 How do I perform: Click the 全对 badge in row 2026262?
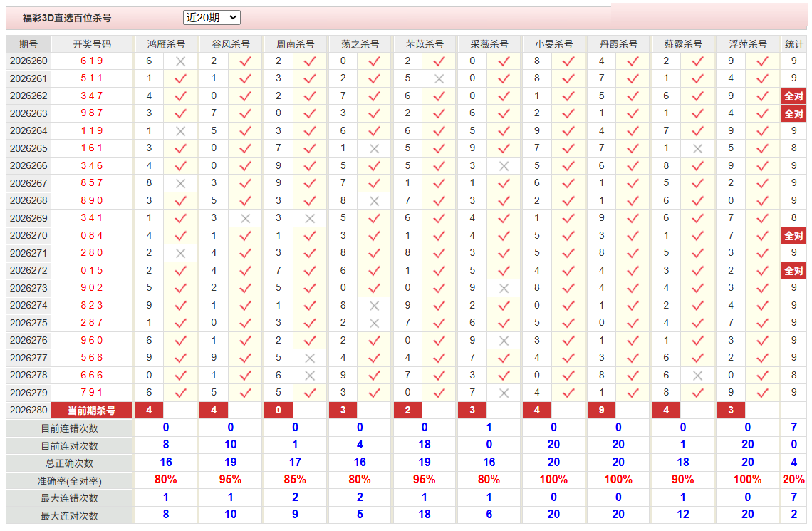coord(794,96)
